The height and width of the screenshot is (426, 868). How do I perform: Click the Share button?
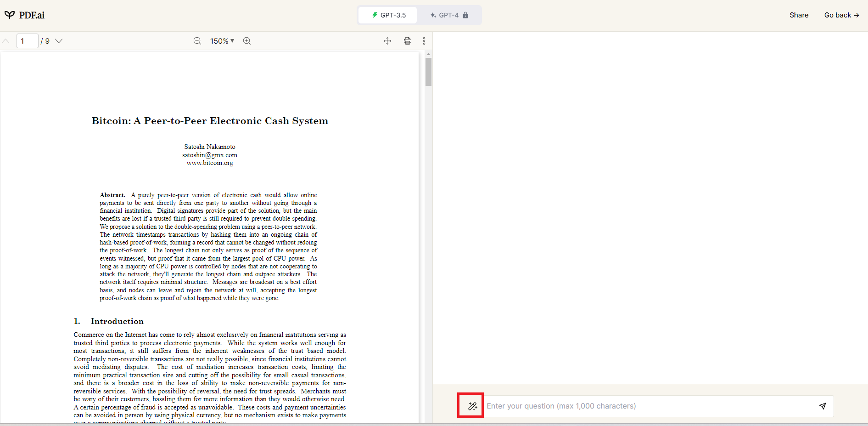[x=799, y=15]
